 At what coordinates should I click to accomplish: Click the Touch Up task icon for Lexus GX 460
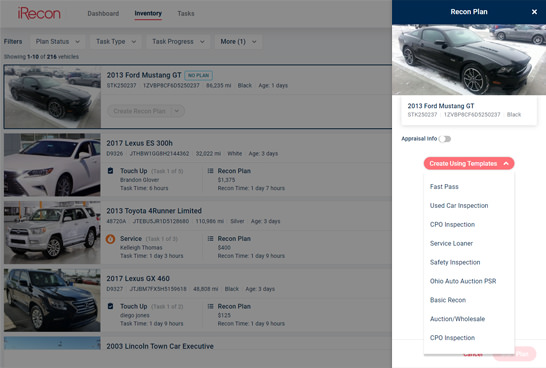click(110, 306)
